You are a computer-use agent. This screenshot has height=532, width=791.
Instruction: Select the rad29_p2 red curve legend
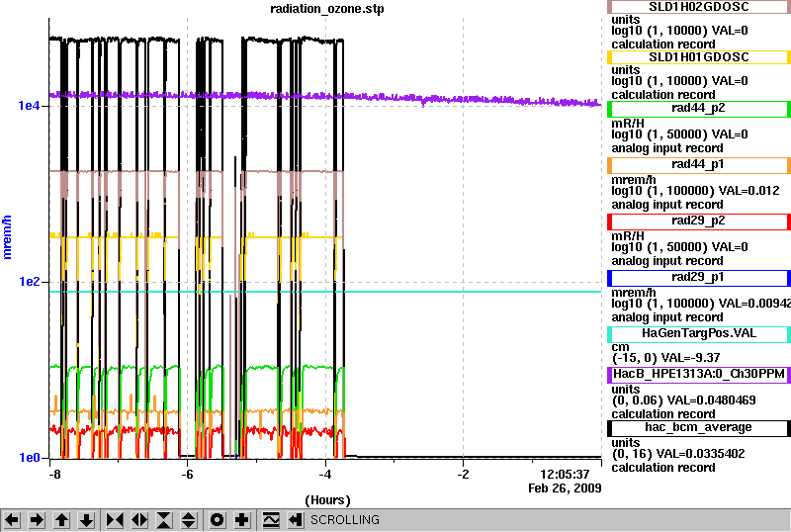click(699, 222)
